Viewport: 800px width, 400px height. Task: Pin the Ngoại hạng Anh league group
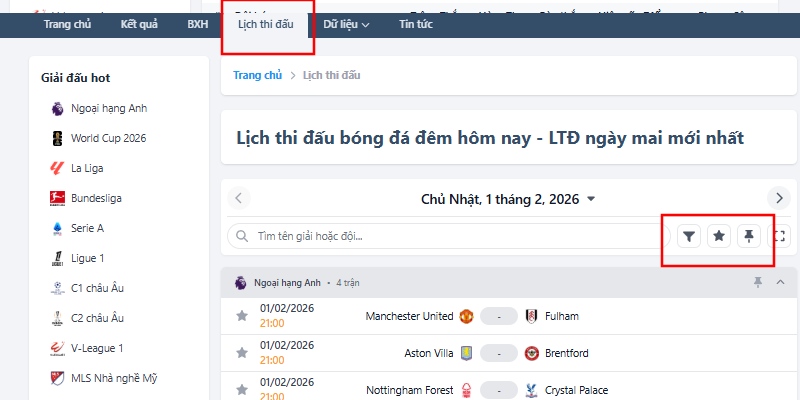(758, 282)
